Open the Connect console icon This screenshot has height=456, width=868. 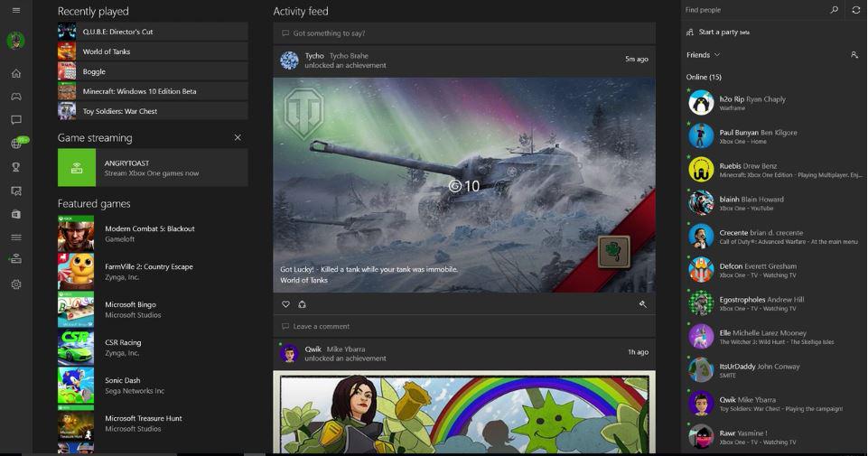pyautogui.click(x=15, y=258)
